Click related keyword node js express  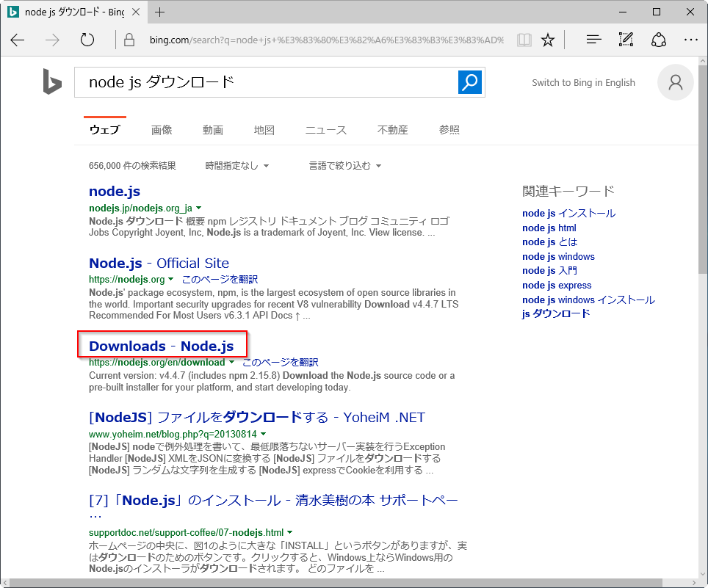557,286
